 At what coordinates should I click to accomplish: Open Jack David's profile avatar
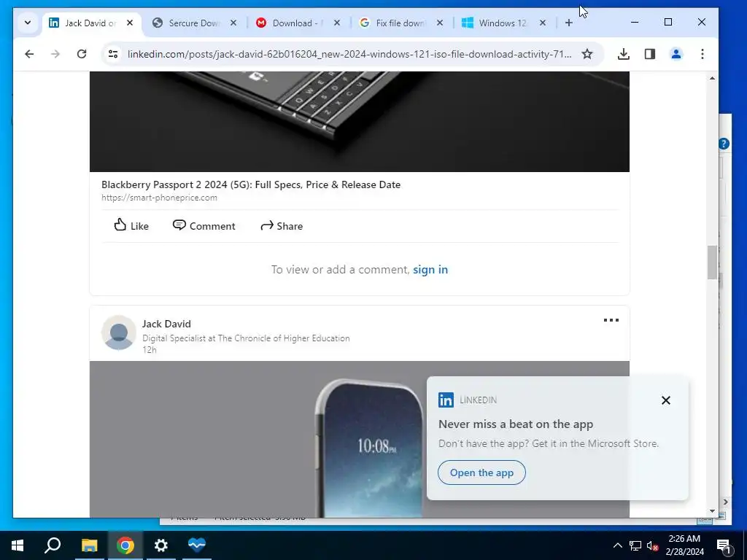coord(119,332)
